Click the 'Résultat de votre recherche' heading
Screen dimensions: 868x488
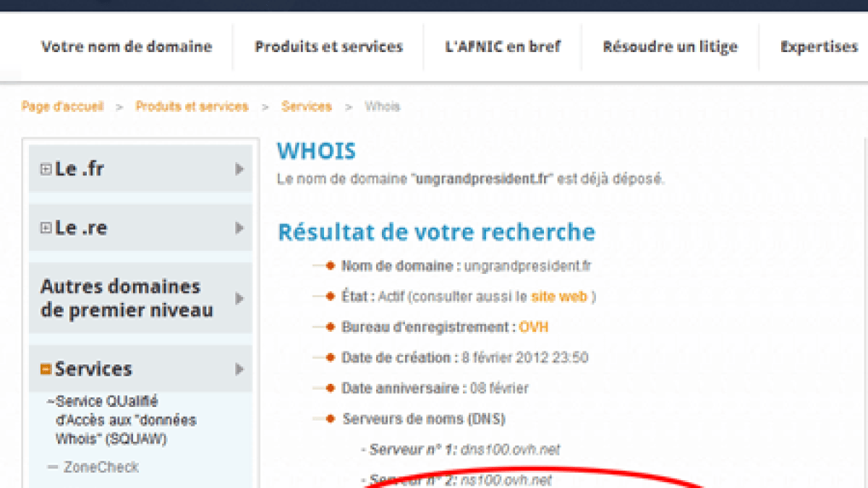tap(437, 232)
